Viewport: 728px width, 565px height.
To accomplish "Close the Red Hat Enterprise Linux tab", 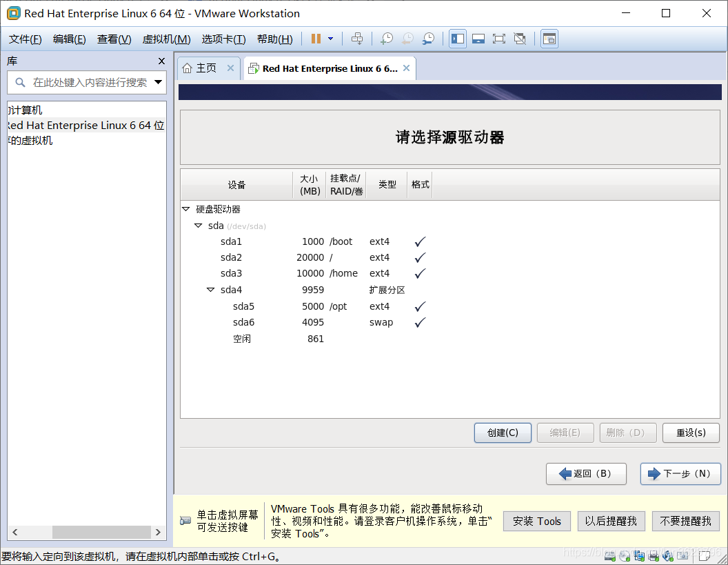I will coord(406,68).
